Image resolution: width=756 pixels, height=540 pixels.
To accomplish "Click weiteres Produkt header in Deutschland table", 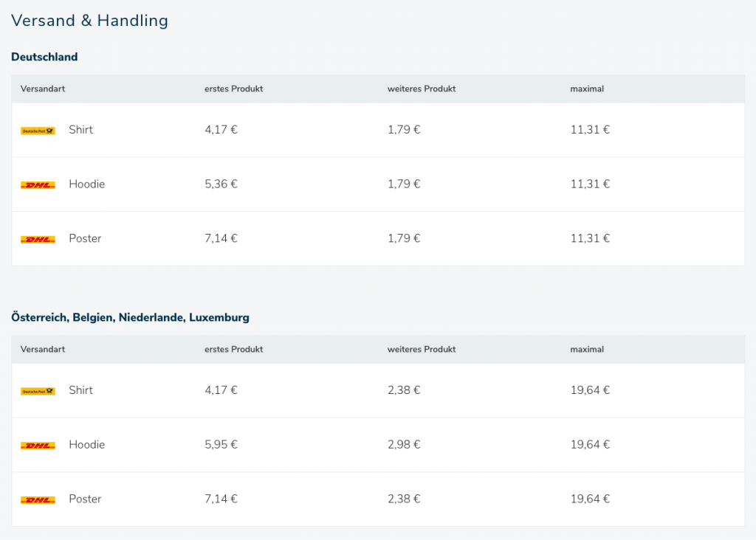I will [422, 89].
